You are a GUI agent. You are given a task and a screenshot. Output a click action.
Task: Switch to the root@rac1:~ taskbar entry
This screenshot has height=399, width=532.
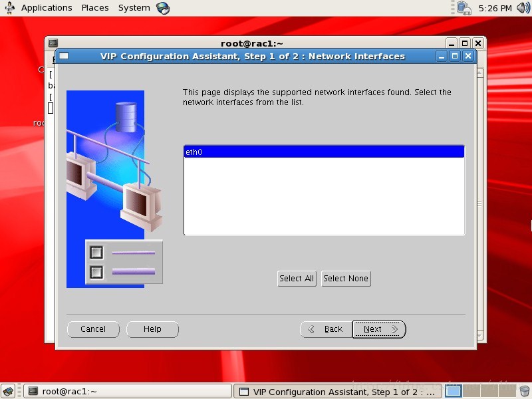point(128,391)
